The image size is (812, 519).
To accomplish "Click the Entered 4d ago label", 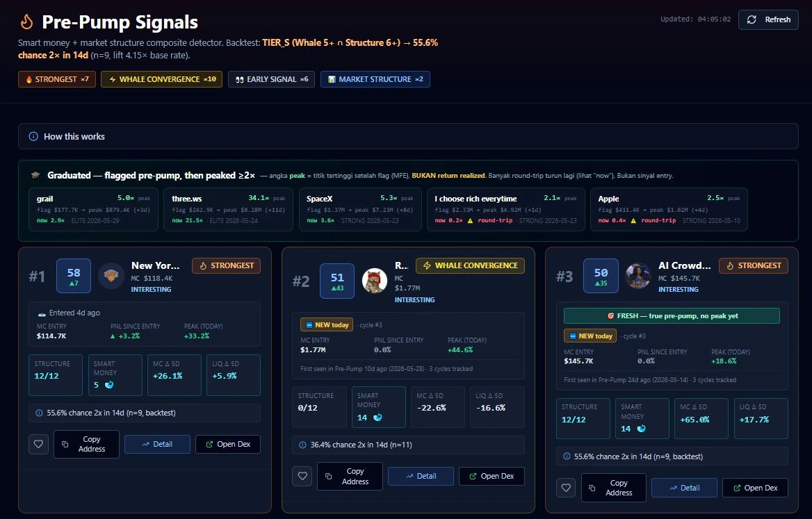I will coord(74,313).
